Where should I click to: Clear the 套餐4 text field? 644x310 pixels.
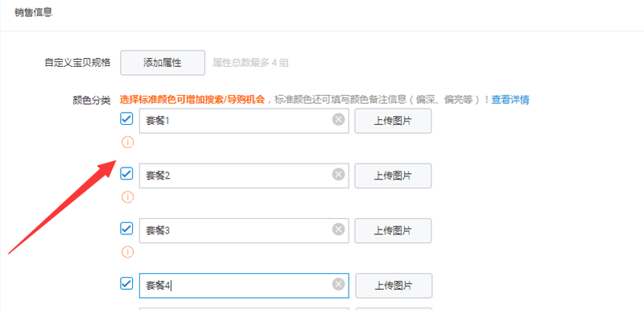point(338,284)
